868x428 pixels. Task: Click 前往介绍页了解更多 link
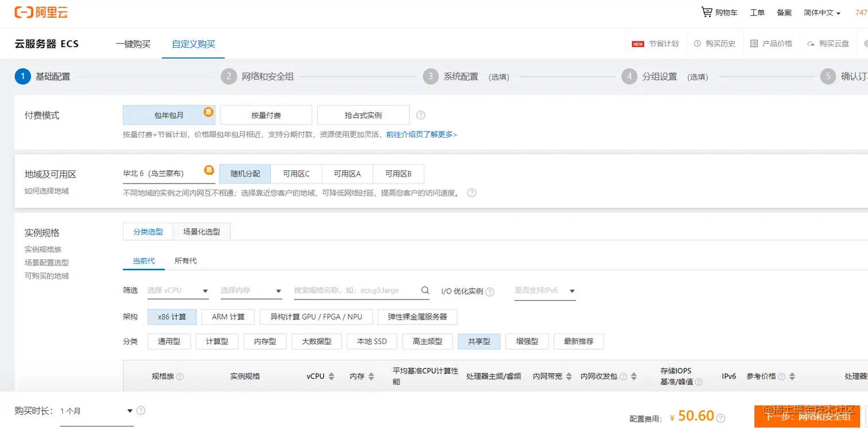click(421, 134)
